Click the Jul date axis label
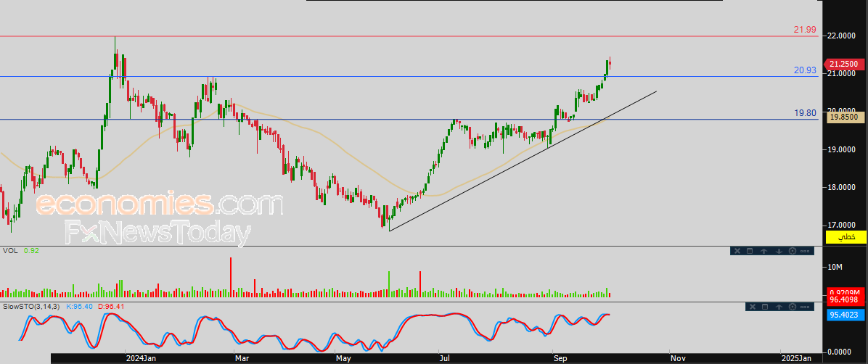Viewport: 868px width, 364px height. 444,358
